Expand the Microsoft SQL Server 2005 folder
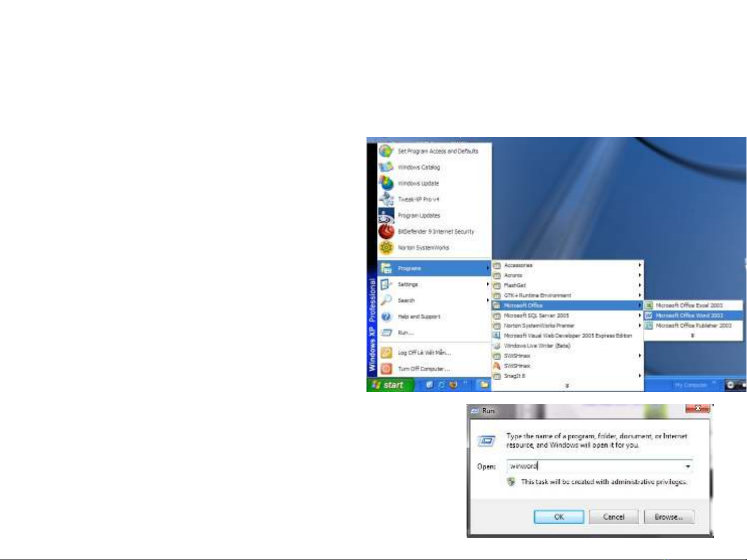This screenshot has height=560, width=747. click(536, 315)
